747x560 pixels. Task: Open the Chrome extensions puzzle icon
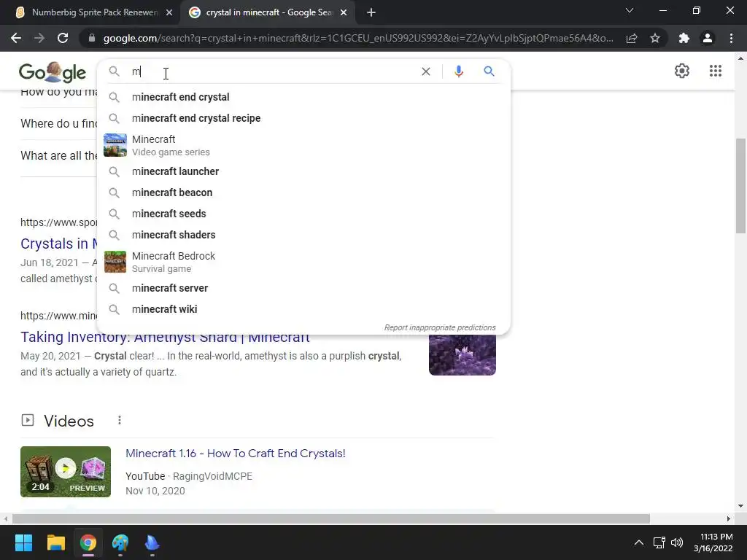(684, 38)
